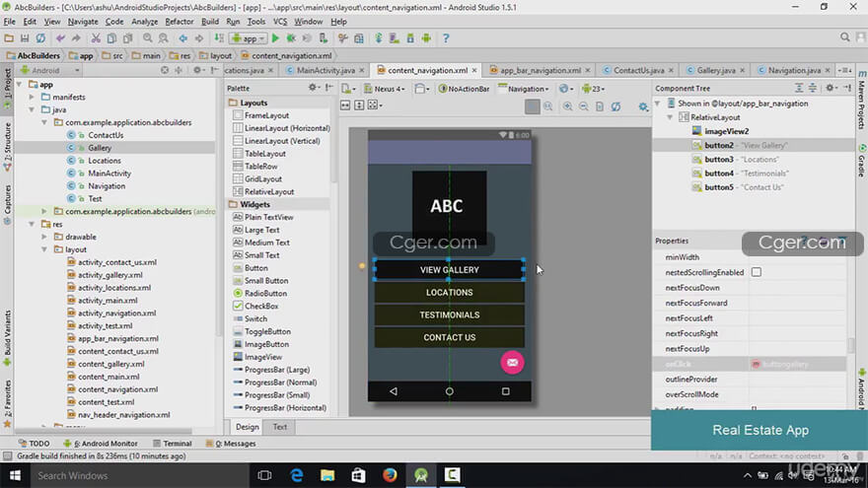
Task: Click the Synchronize toolbar icon
Action: pyautogui.click(x=40, y=38)
